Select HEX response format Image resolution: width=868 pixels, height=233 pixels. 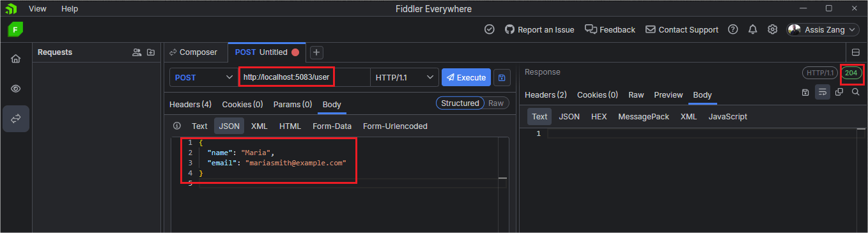(x=599, y=116)
